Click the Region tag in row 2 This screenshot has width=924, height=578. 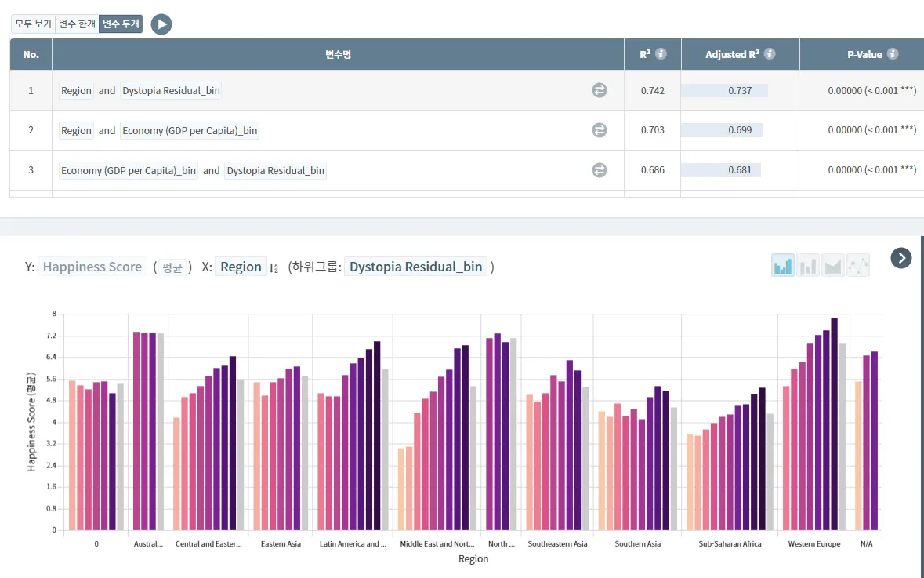(76, 130)
